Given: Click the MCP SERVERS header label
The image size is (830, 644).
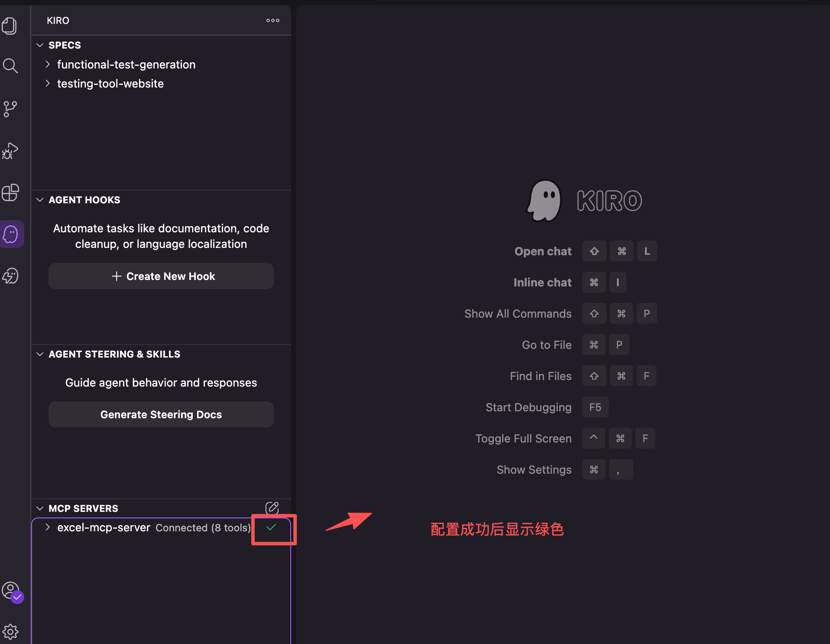Looking at the screenshot, I should click(83, 508).
